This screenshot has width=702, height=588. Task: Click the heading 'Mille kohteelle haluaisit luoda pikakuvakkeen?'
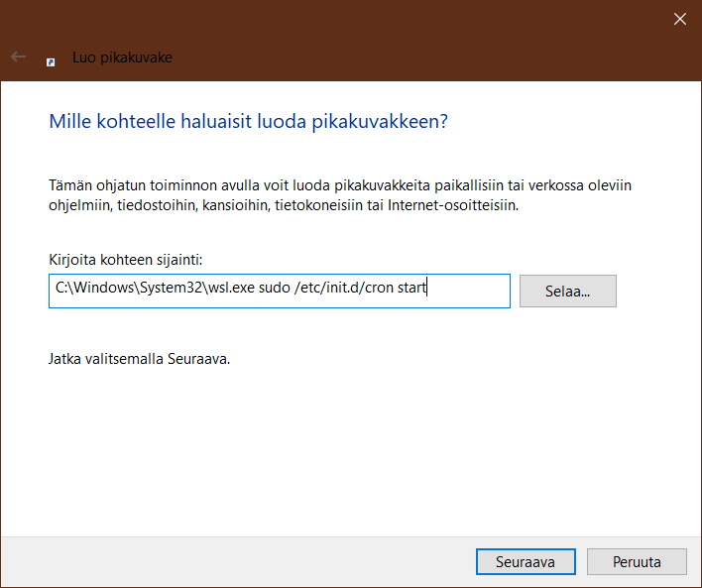(248, 121)
